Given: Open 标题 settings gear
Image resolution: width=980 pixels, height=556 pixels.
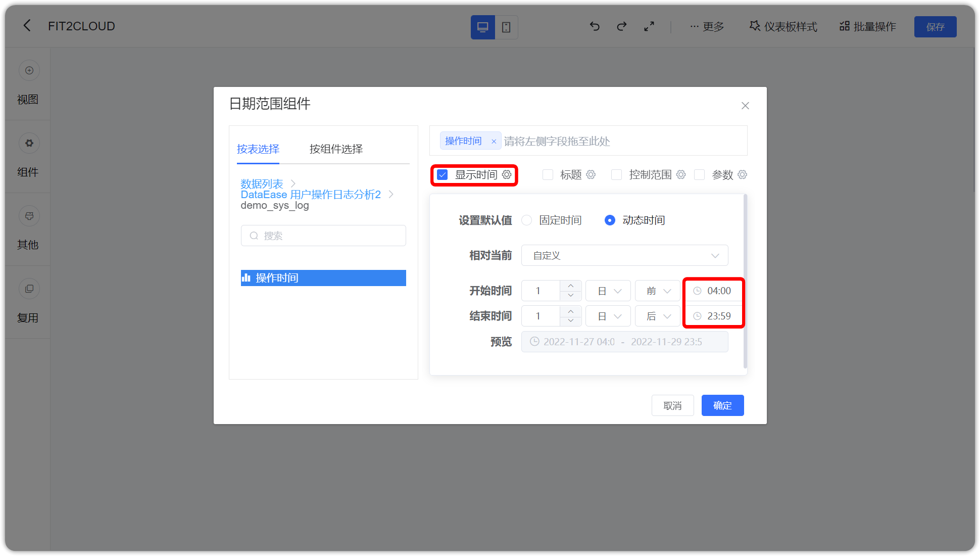Looking at the screenshot, I should click(x=591, y=175).
